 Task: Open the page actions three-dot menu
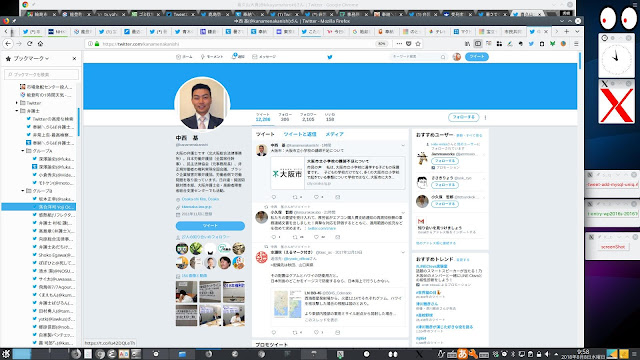point(399,44)
